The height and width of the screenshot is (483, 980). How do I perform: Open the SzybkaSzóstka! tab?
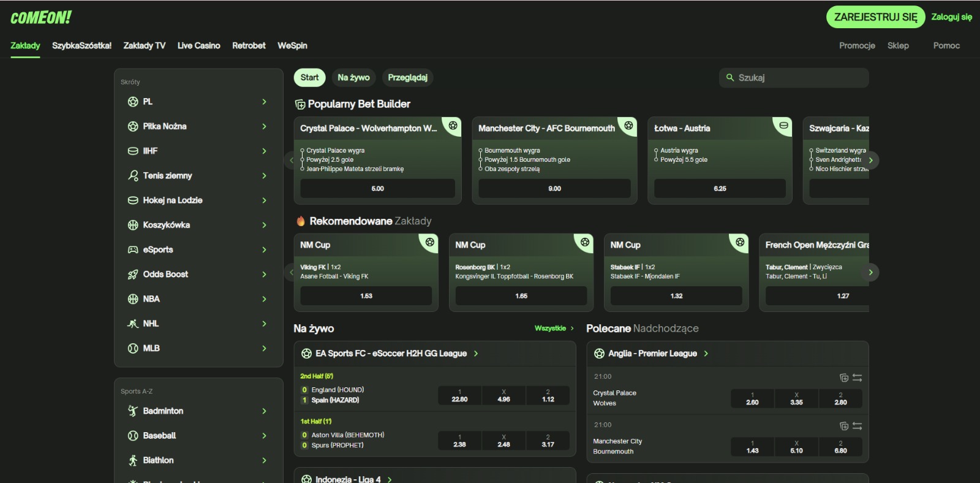coord(81,45)
